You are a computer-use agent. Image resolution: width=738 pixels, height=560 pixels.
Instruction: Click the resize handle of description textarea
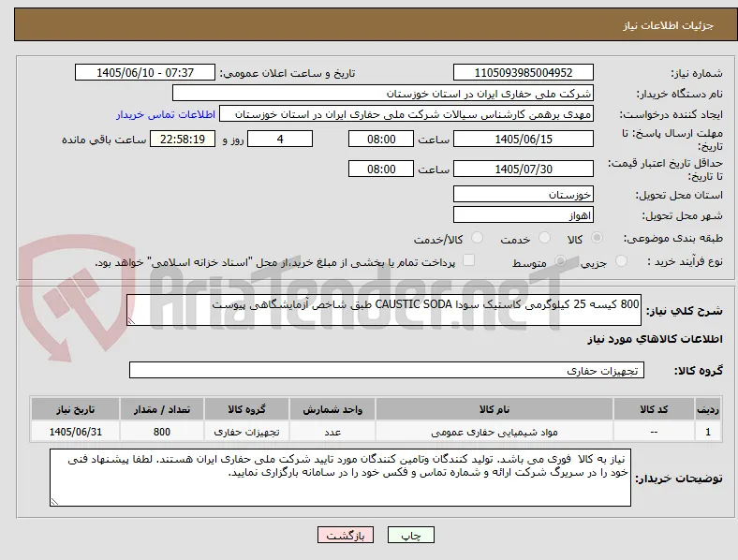click(131, 321)
